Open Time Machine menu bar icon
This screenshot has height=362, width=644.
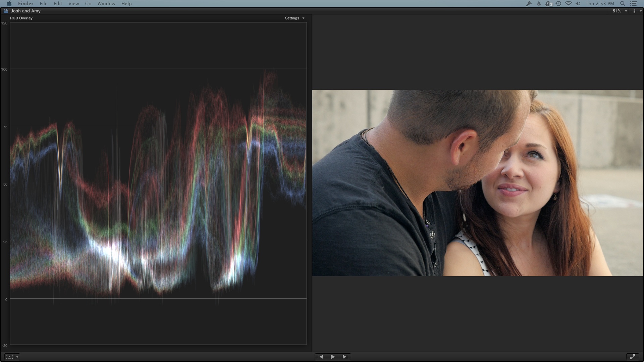coord(558,4)
